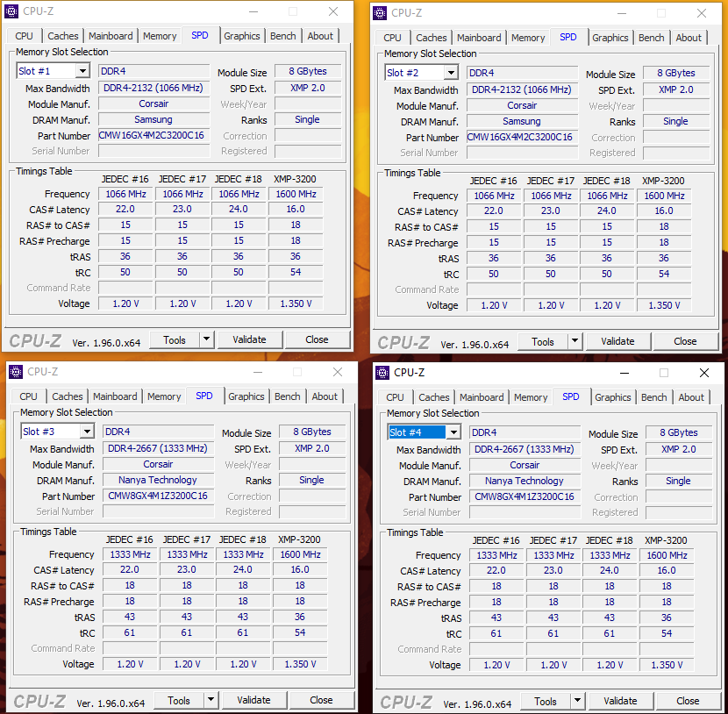Click Module Size 8 GBytes field in Slot #1 window
Image resolution: width=728 pixels, height=714 pixels.
[308, 72]
